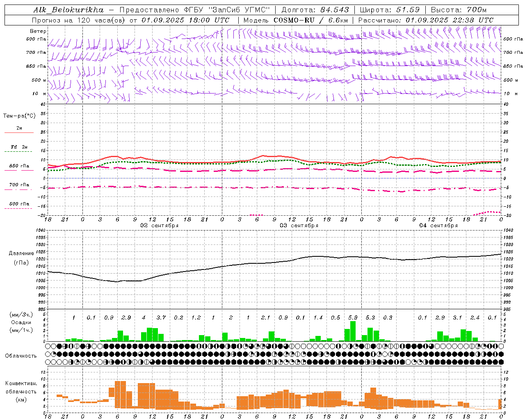The height and width of the screenshot is (420, 525).
Task: Click the (гПа) unit under Давление
Action: pyautogui.click(x=21, y=263)
